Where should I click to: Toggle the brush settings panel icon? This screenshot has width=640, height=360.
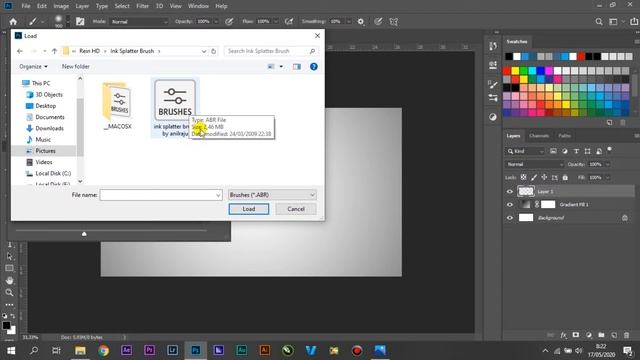click(80, 22)
